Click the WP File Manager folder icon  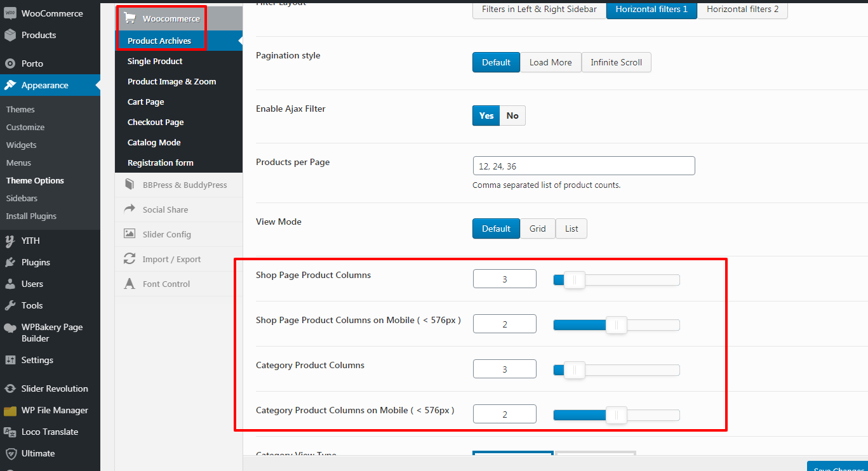point(10,410)
